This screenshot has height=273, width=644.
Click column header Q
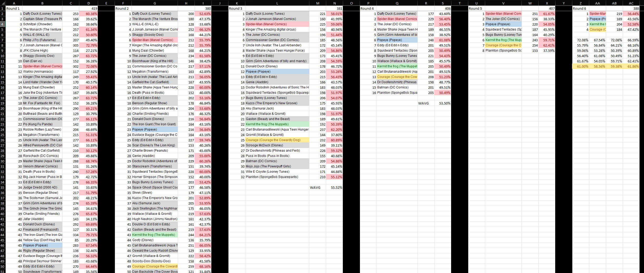[x=397, y=3]
